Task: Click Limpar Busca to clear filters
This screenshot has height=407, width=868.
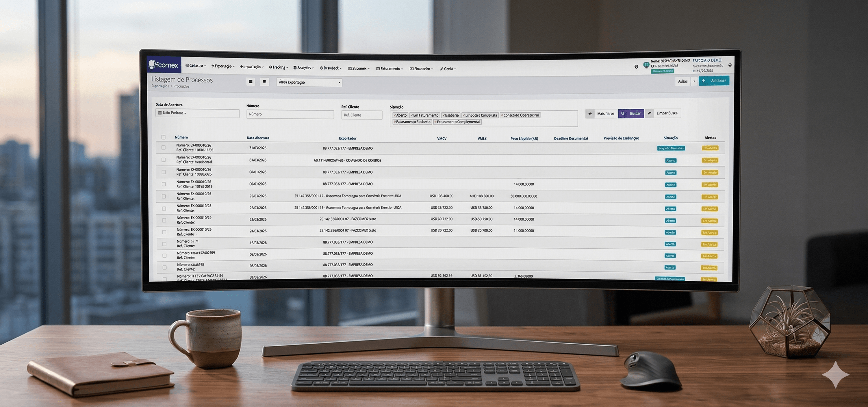Action: pos(667,113)
